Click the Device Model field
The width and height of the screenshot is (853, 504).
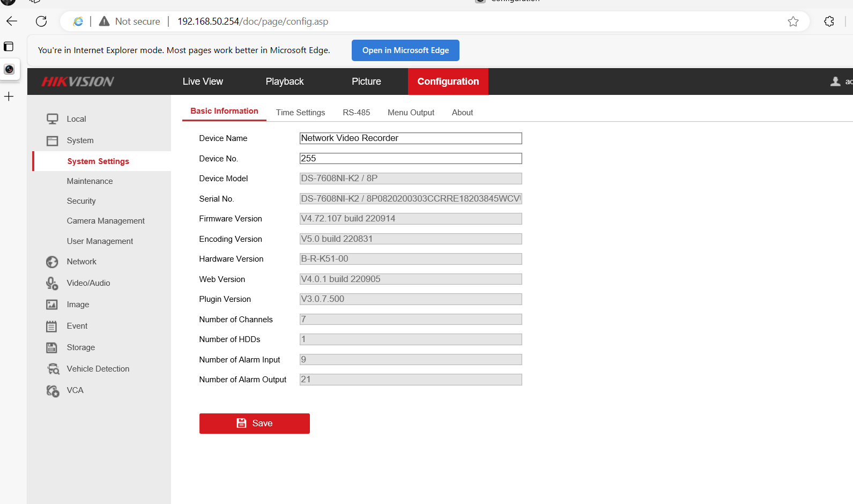point(411,179)
